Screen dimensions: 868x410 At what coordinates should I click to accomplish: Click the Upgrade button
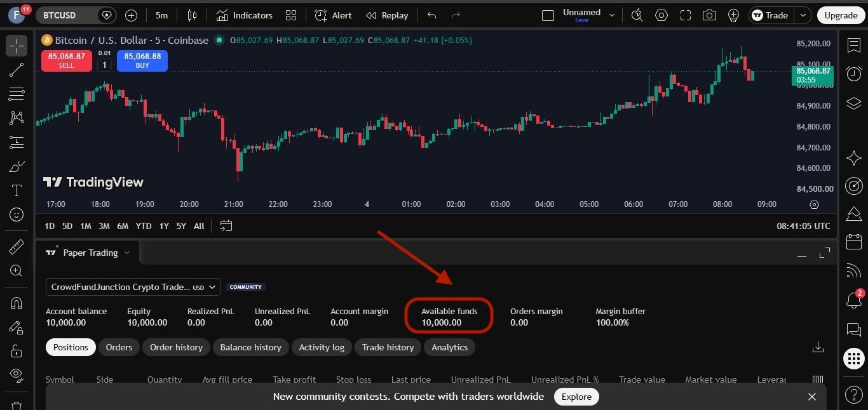coord(841,15)
